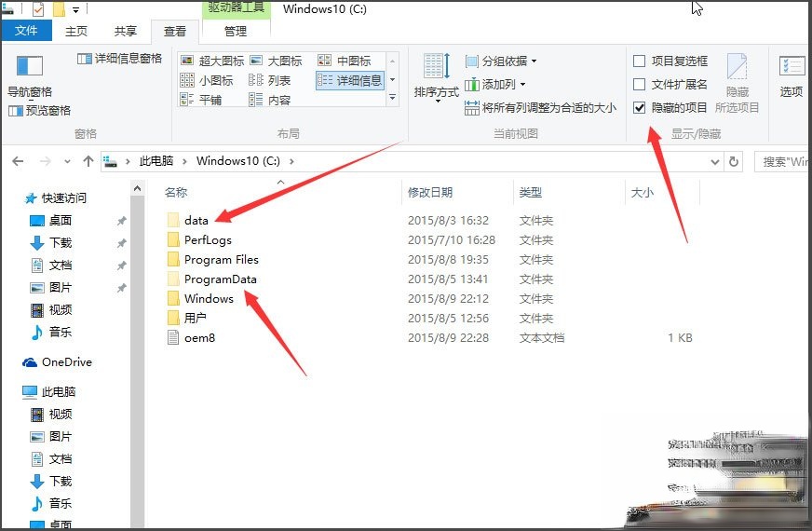Open 快速访问 in the sidebar
812x531 pixels.
tap(64, 197)
